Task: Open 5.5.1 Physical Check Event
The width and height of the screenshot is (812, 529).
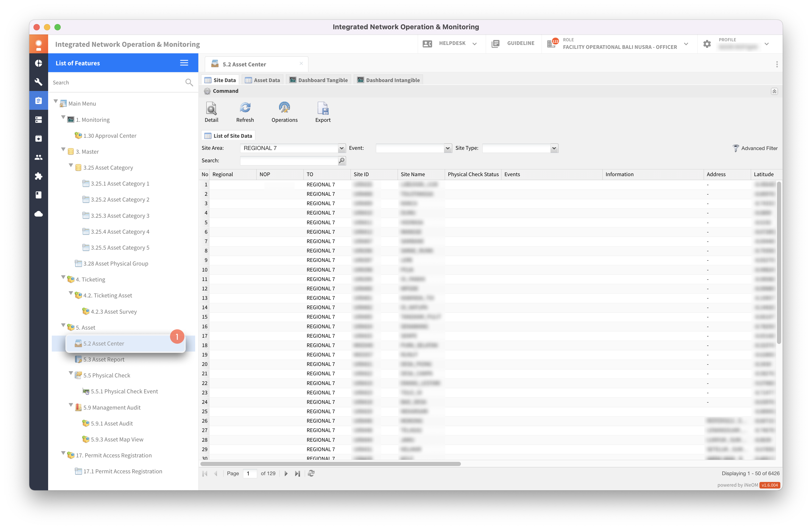Action: click(124, 391)
